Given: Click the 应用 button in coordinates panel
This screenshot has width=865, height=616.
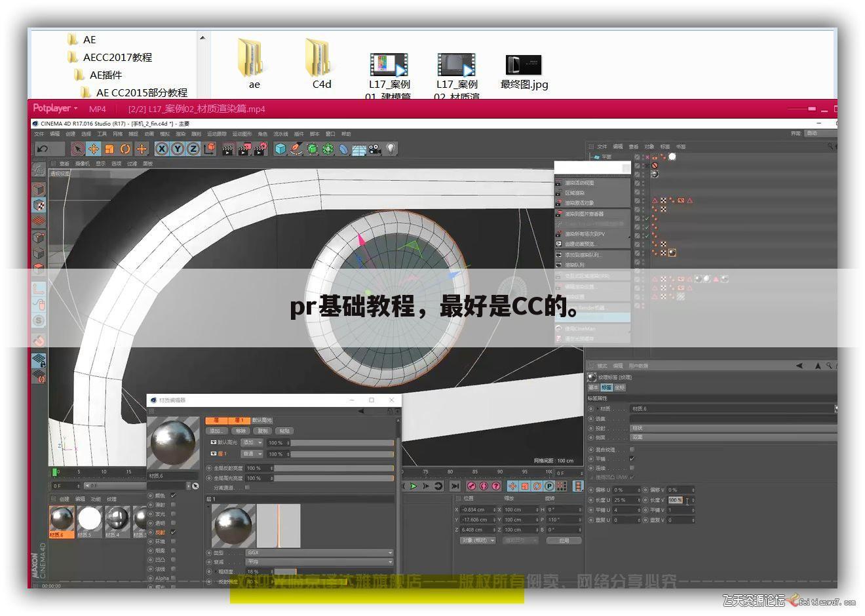Looking at the screenshot, I should [x=564, y=541].
